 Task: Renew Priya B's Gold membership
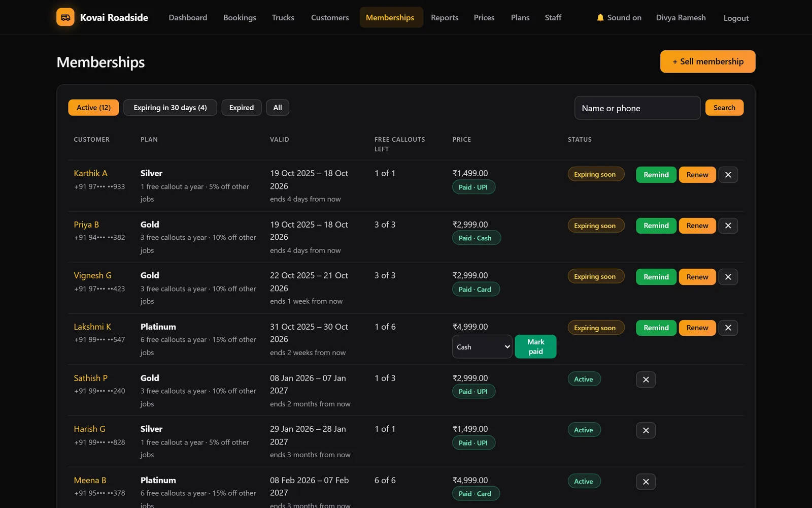coord(697,226)
